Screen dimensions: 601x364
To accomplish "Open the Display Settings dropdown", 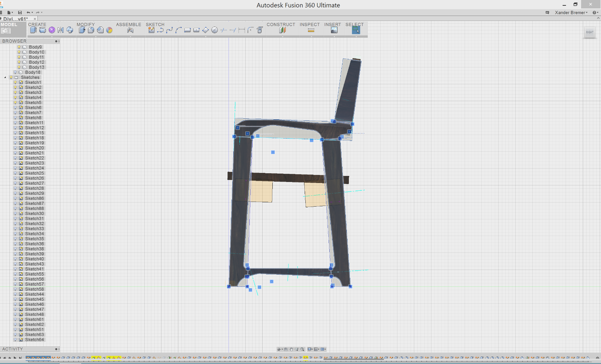I will coord(310,349).
